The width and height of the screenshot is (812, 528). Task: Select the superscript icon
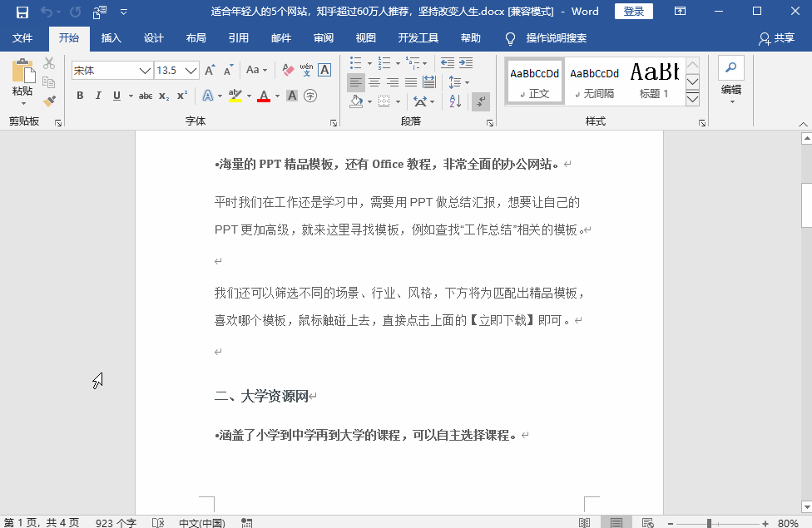pos(183,95)
